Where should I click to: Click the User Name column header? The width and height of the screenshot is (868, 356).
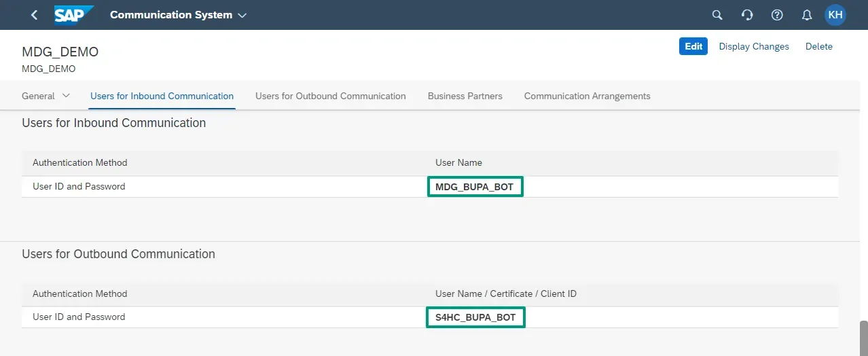[458, 162]
